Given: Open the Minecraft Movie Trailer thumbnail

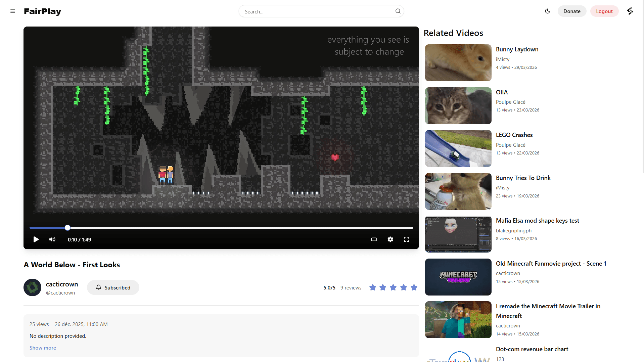Looking at the screenshot, I should [458, 320].
